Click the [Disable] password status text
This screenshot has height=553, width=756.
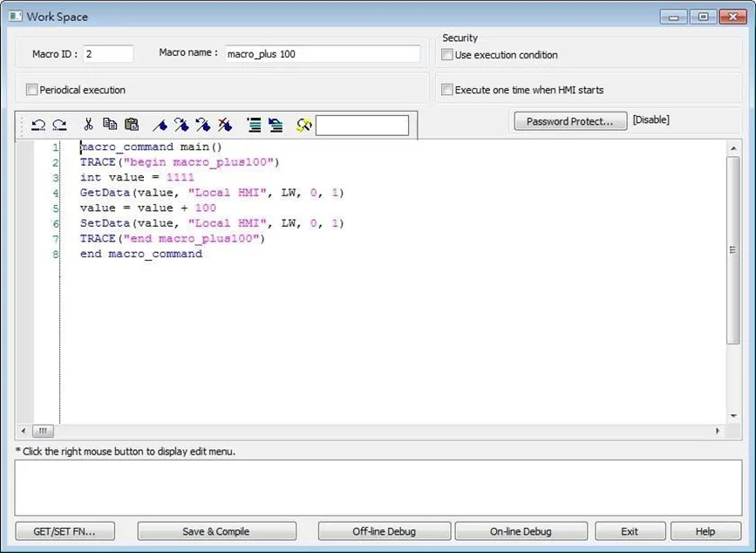coord(650,119)
